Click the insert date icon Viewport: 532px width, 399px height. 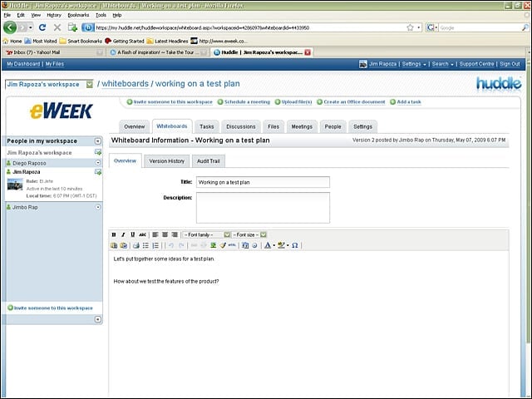point(245,245)
